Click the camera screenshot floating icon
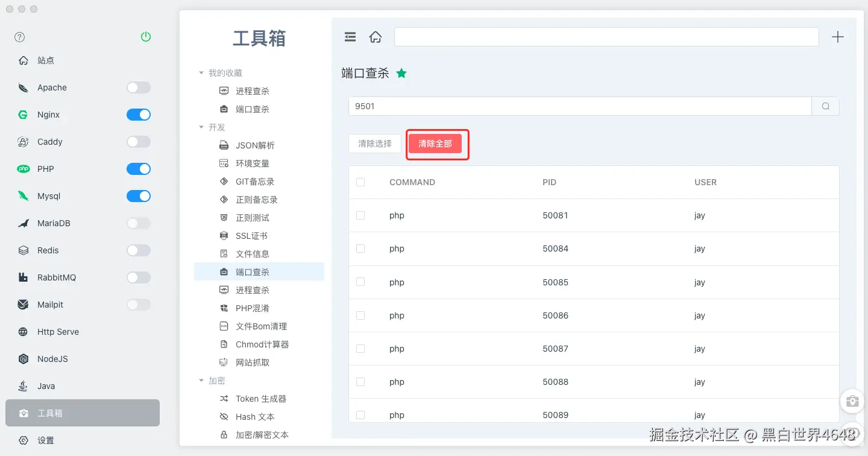The height and width of the screenshot is (456, 868). tap(852, 402)
